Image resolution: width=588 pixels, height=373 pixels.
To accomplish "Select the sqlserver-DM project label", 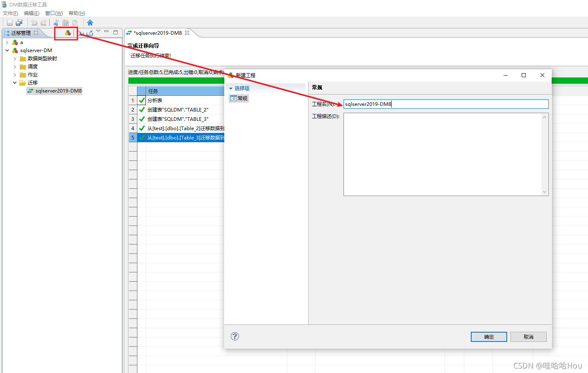I will (x=36, y=51).
